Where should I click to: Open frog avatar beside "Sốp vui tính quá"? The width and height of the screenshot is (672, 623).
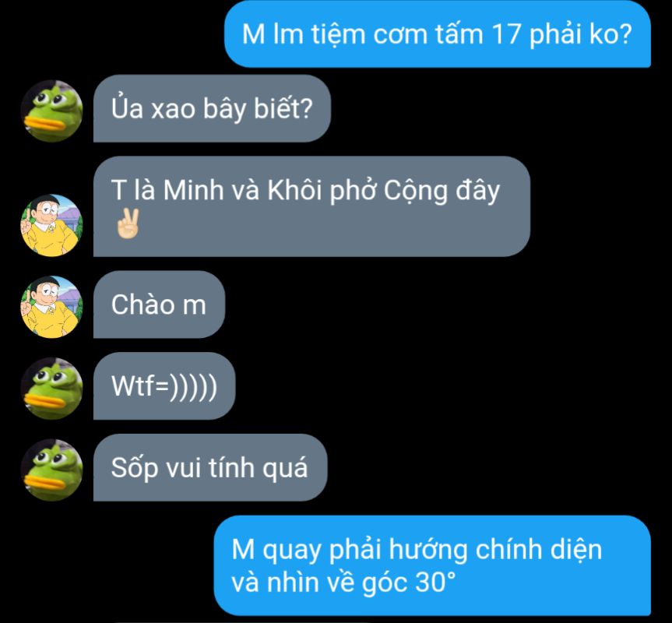[52, 470]
